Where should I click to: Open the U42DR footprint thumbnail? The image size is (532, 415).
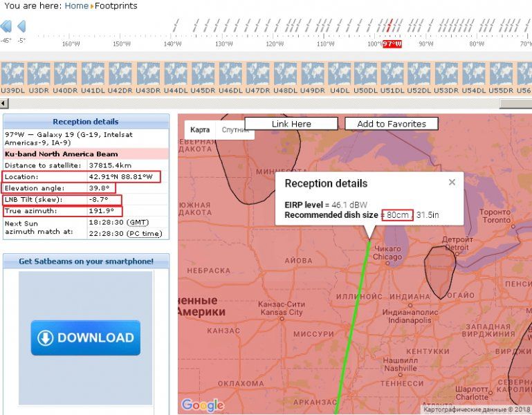click(x=120, y=74)
